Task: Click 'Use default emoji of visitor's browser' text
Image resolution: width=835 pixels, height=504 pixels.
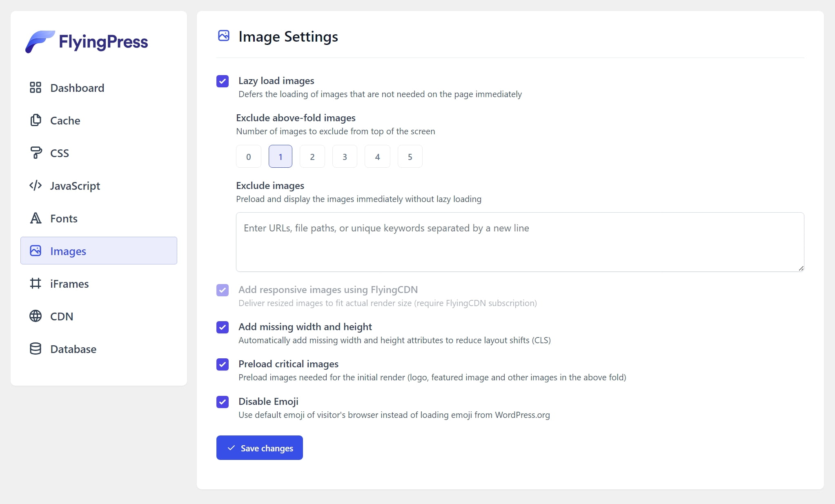Action: (394, 415)
